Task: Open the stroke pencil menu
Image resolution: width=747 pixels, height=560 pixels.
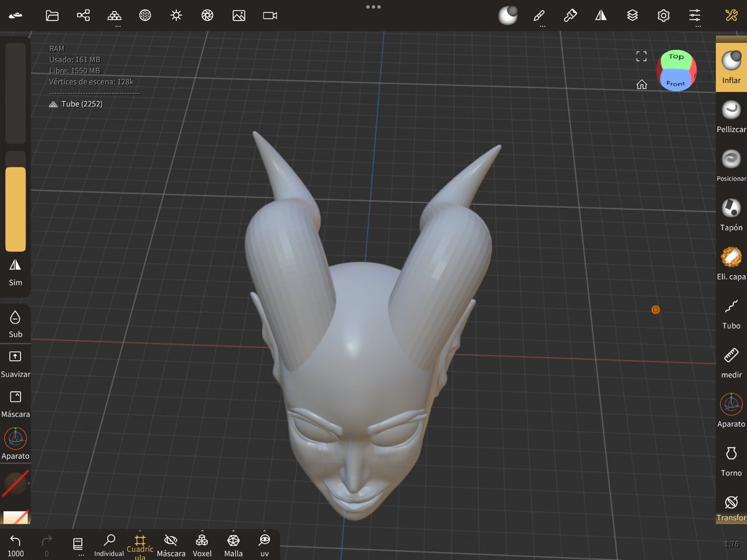Action: click(540, 16)
